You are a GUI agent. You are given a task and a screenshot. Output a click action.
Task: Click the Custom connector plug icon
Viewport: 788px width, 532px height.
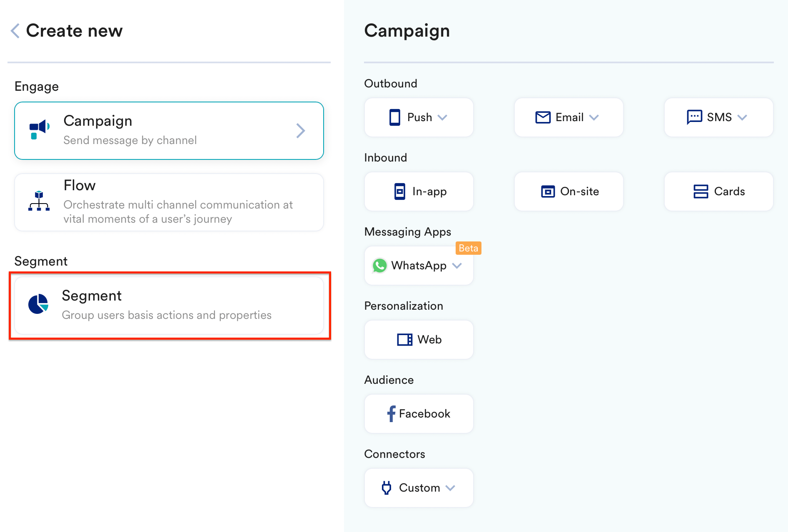387,488
